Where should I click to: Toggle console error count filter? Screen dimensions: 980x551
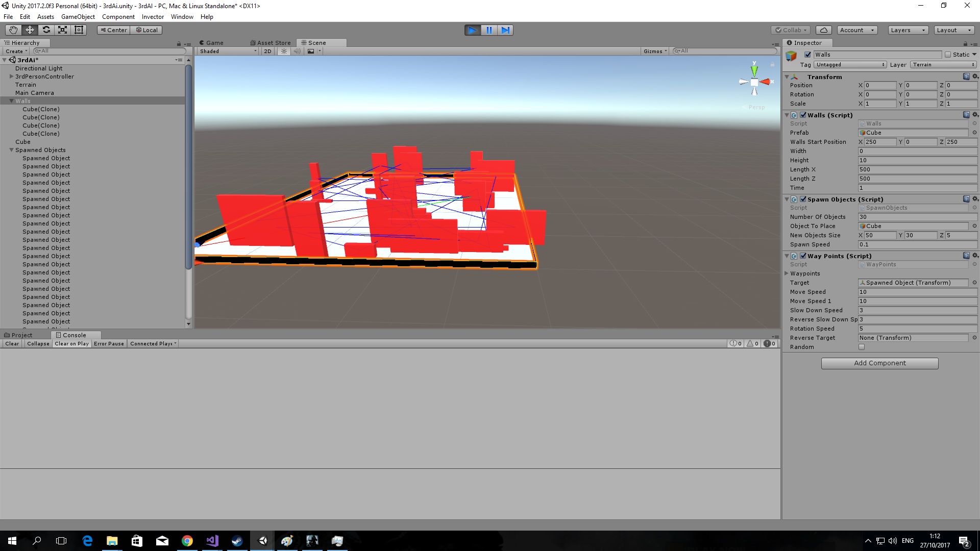pyautogui.click(x=770, y=344)
